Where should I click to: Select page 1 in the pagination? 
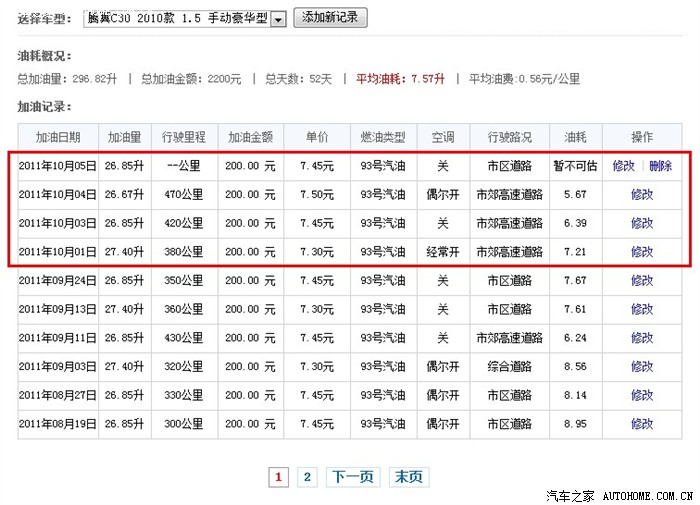point(278,477)
